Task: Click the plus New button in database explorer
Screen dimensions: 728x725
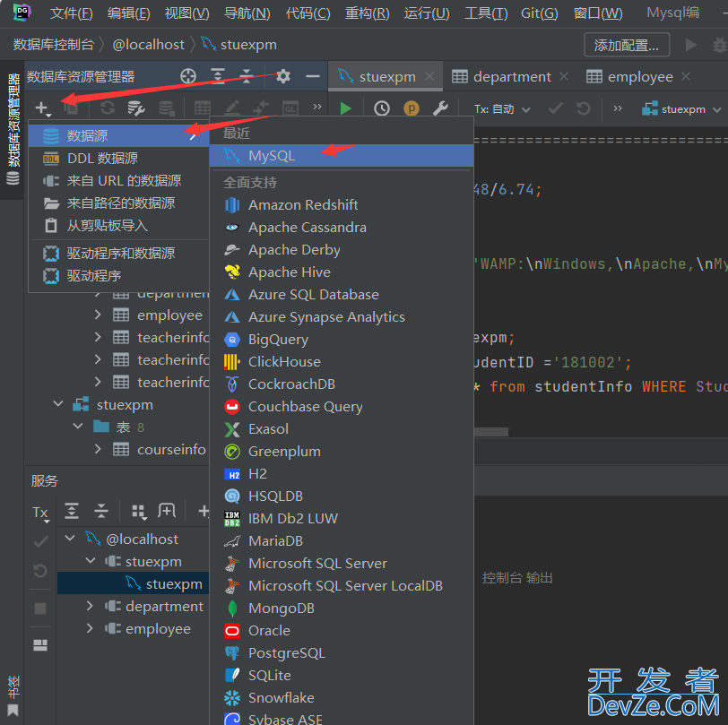Action: point(42,108)
